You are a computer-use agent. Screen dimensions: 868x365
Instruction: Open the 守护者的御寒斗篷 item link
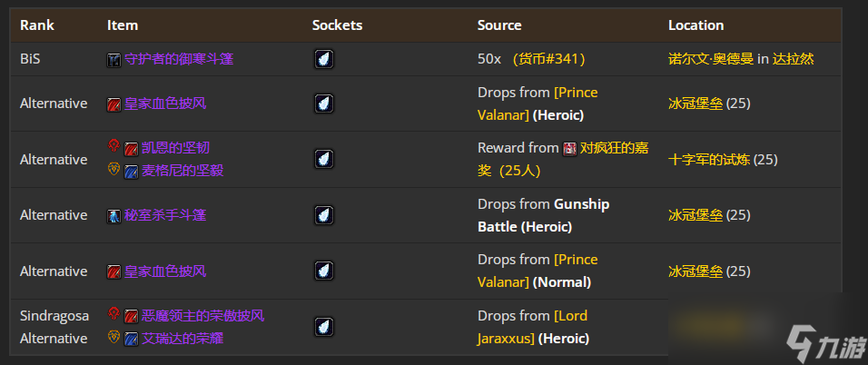tap(179, 59)
